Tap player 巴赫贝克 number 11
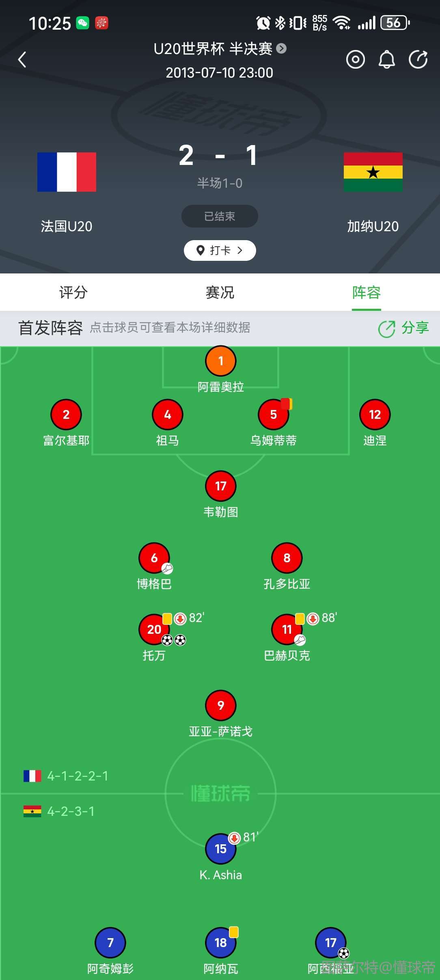The width and height of the screenshot is (440, 980). tap(287, 629)
